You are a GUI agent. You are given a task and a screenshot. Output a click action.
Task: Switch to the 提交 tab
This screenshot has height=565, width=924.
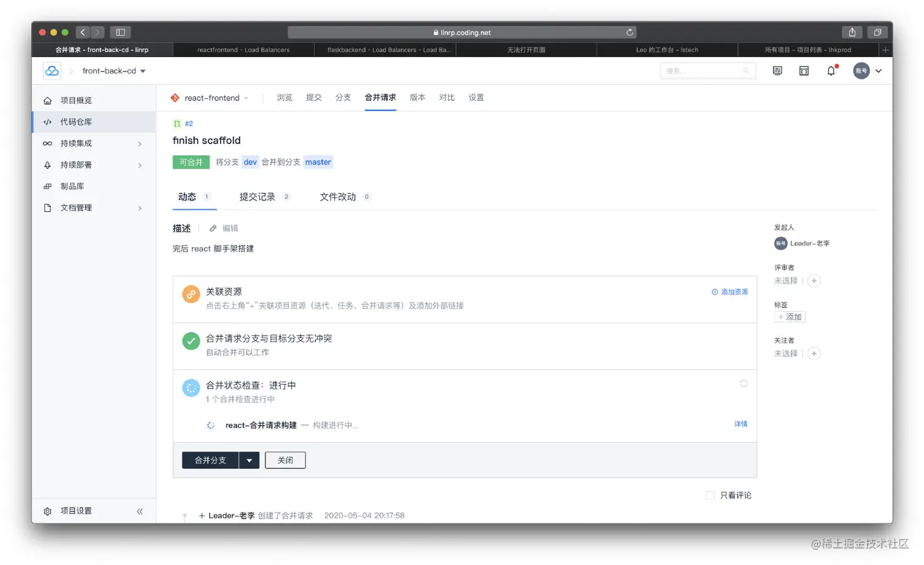313,98
